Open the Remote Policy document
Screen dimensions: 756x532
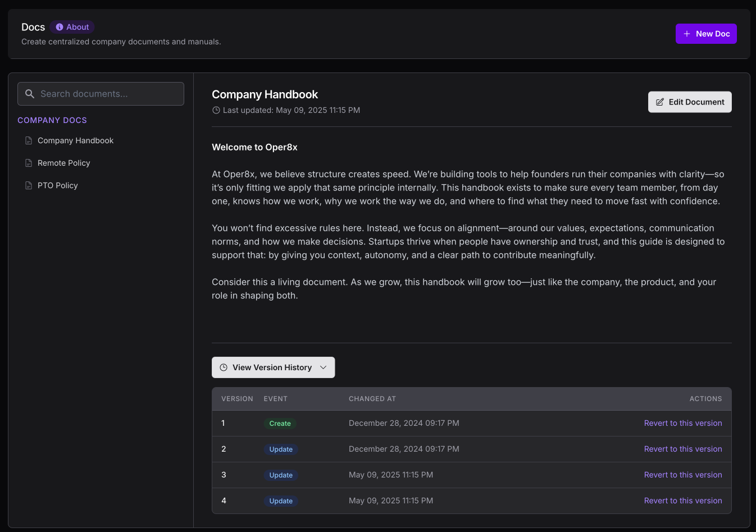[63, 163]
